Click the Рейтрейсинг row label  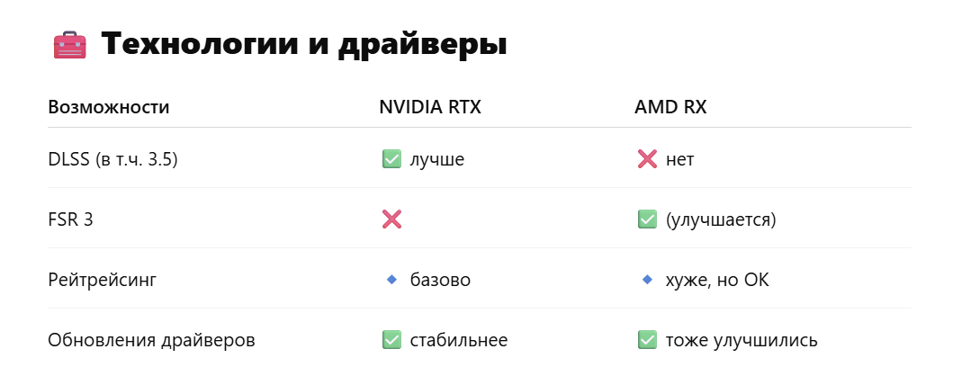103,281
